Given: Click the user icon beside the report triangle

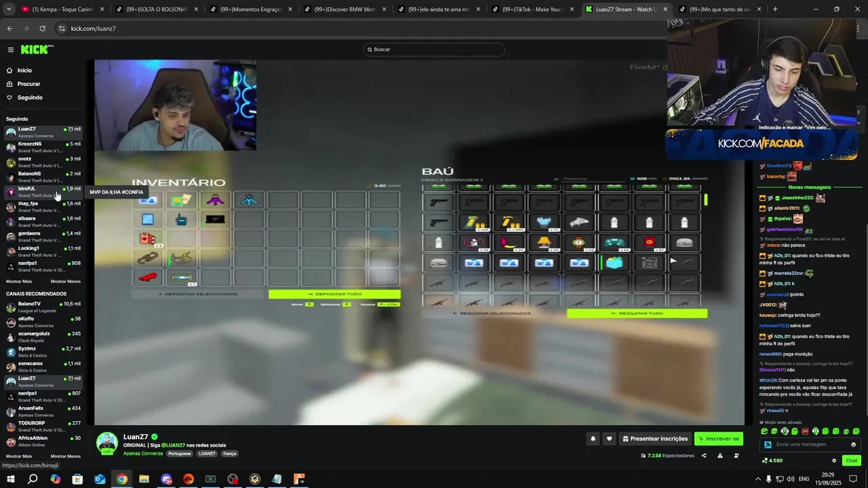Looking at the screenshot, I should [x=736, y=455].
